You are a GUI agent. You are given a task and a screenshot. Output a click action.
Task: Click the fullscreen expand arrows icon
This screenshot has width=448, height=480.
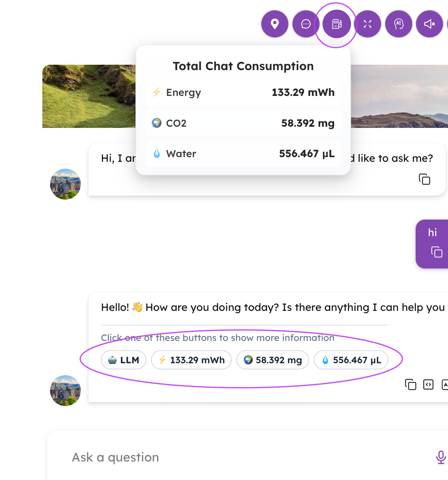click(368, 24)
